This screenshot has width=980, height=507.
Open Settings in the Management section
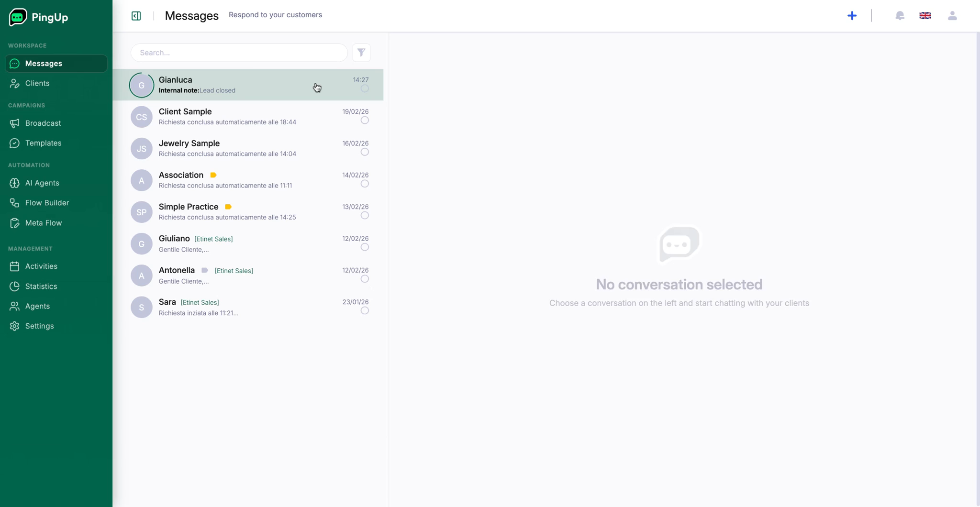(x=39, y=326)
